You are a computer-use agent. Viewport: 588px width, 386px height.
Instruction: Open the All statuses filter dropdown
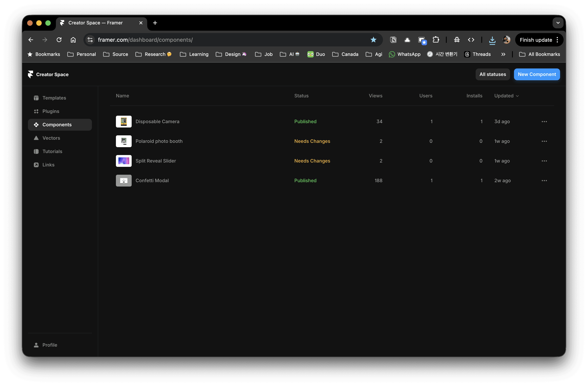492,74
